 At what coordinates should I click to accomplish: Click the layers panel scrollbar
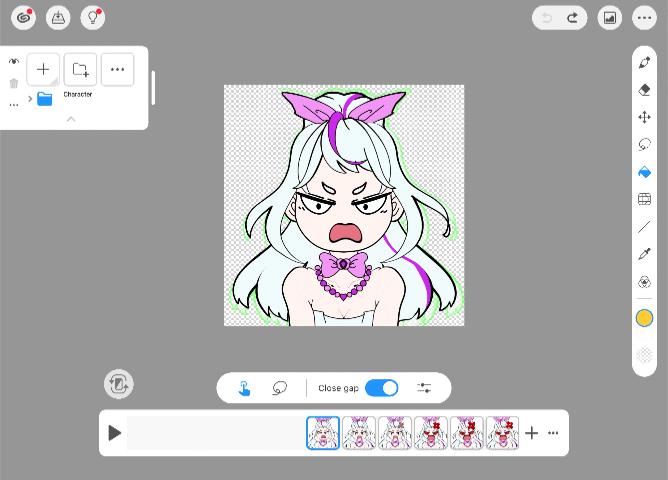tap(153, 88)
